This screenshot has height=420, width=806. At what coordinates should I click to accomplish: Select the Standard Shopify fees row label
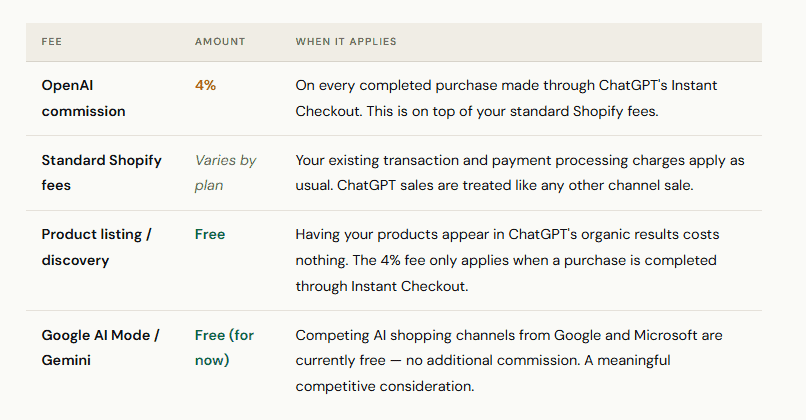(101, 173)
